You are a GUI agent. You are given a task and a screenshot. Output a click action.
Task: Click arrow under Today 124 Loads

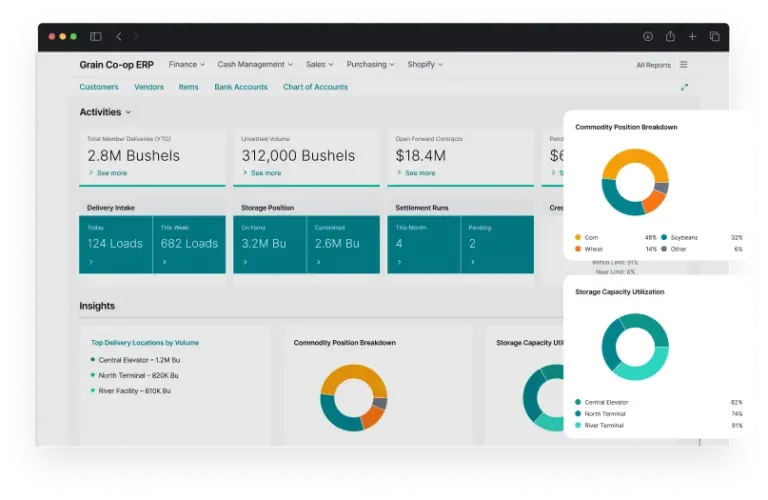point(90,262)
